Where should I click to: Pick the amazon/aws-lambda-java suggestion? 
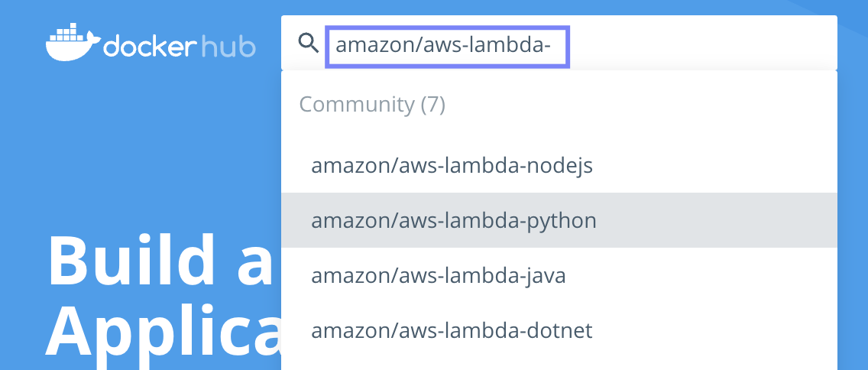pos(559,275)
